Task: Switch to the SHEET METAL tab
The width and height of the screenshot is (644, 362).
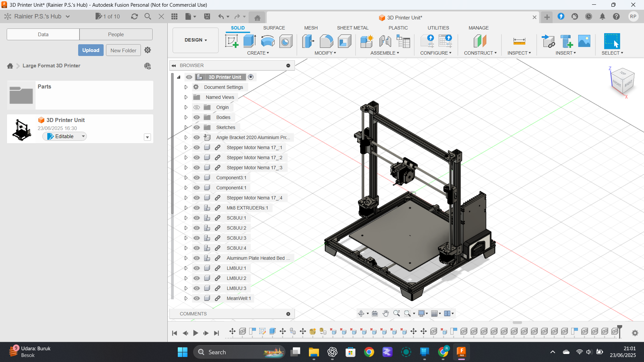Action: pyautogui.click(x=353, y=28)
